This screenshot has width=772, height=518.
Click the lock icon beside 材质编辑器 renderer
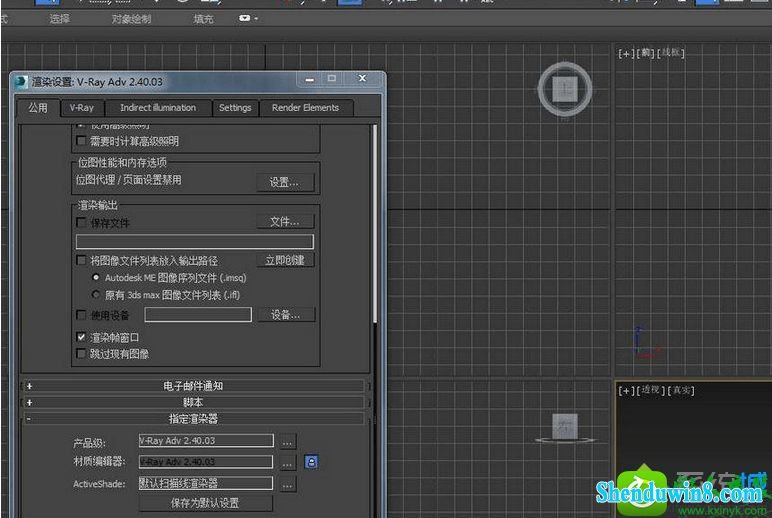click(311, 462)
